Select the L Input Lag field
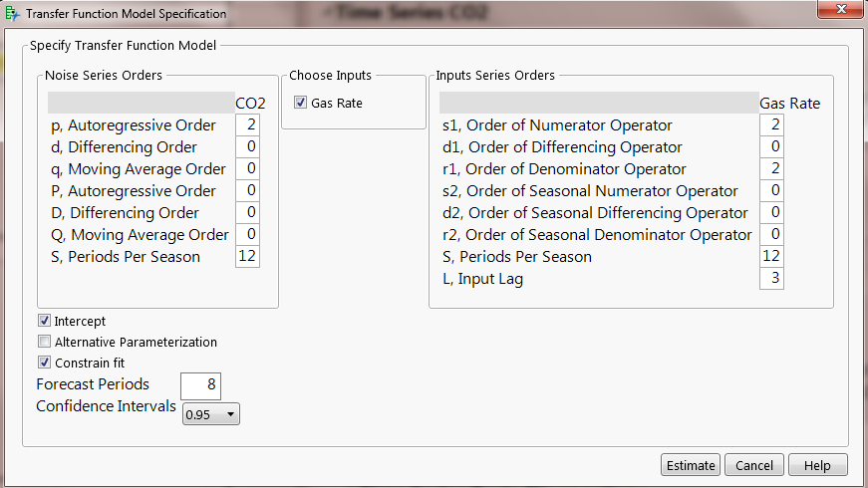The width and height of the screenshot is (868, 488). coord(771,278)
